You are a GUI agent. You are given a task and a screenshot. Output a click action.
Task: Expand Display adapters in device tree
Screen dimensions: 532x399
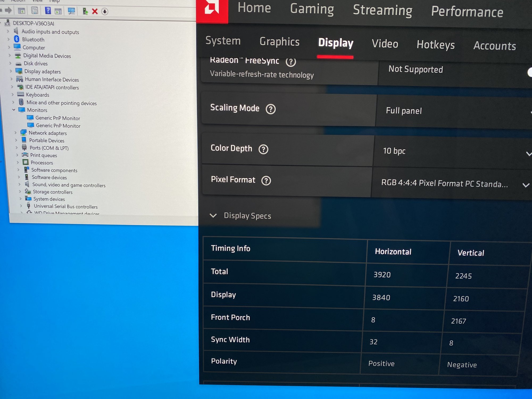(11, 71)
